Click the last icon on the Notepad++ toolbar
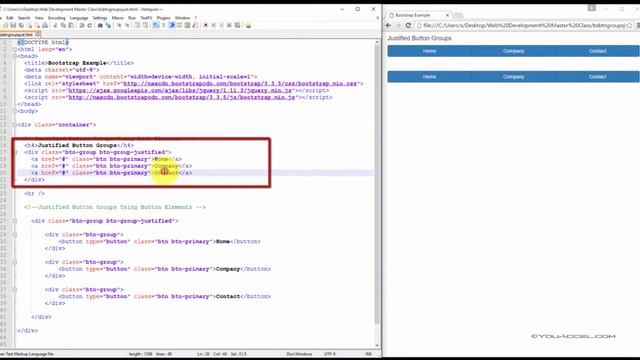Screen dimensions: 640x360 point(248,25)
